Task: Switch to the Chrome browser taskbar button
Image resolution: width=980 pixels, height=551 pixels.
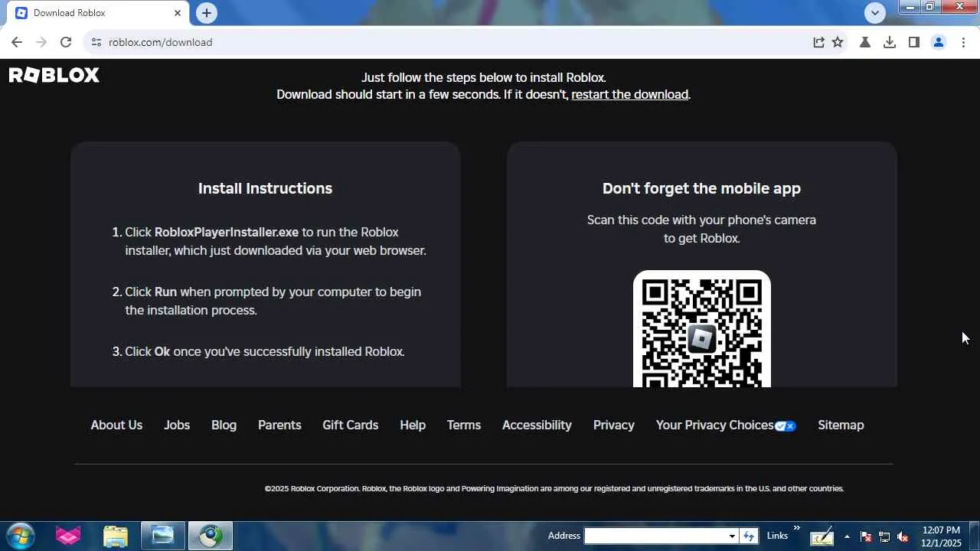Action: [x=211, y=536]
